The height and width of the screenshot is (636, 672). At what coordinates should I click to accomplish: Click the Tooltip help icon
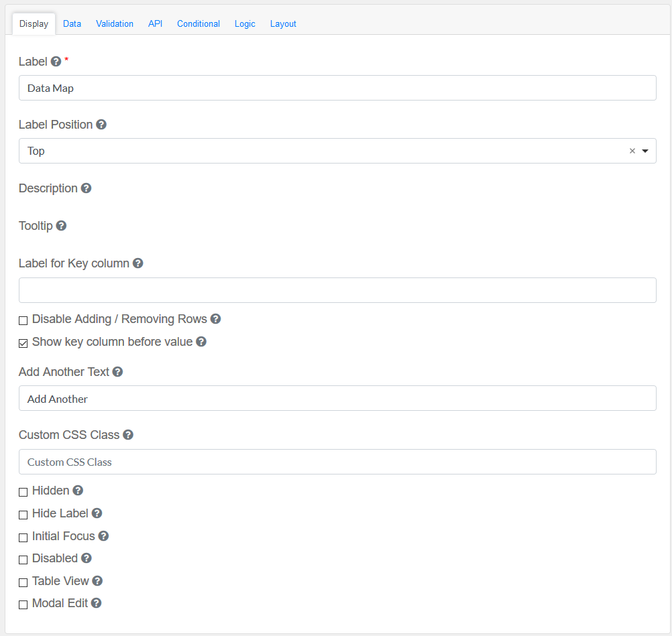(61, 226)
